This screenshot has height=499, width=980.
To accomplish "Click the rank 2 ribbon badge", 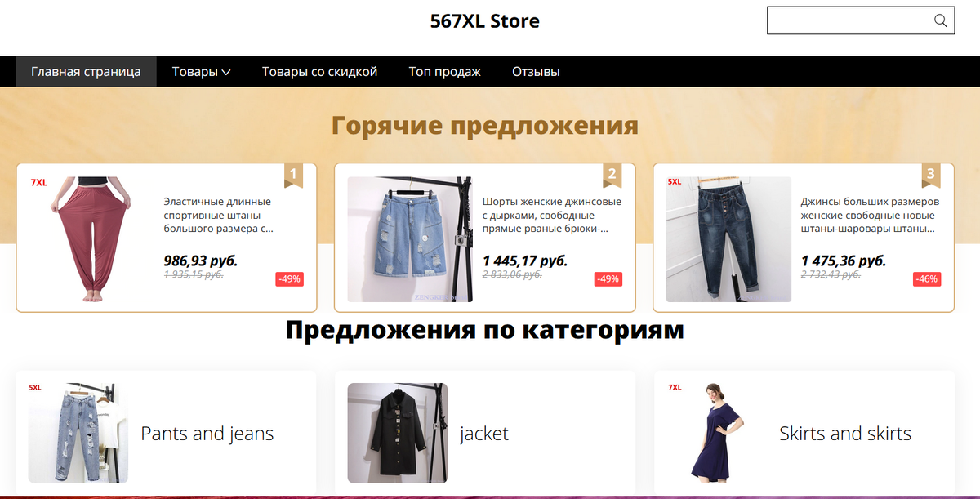I will coord(612,175).
